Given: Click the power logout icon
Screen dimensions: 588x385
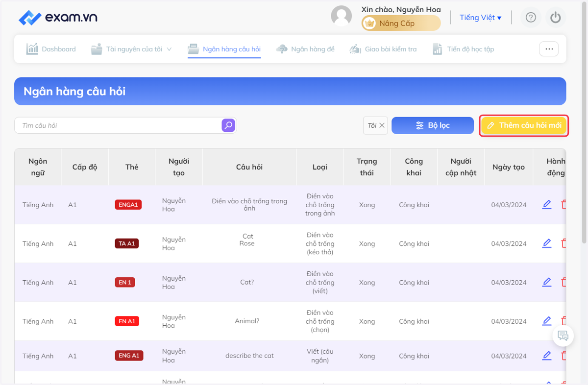Looking at the screenshot, I should (x=555, y=18).
